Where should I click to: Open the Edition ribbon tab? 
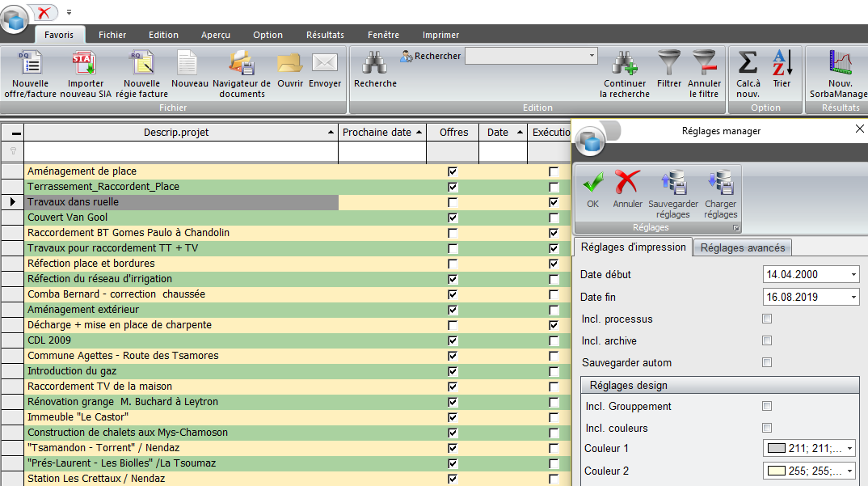coord(163,35)
